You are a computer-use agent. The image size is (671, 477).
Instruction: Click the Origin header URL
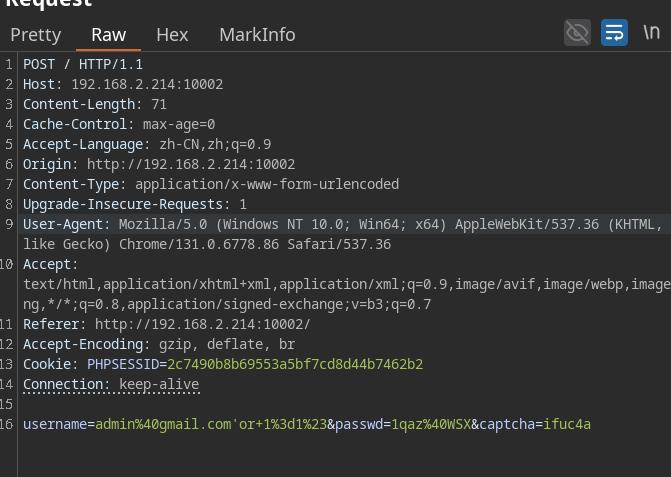tap(190, 164)
